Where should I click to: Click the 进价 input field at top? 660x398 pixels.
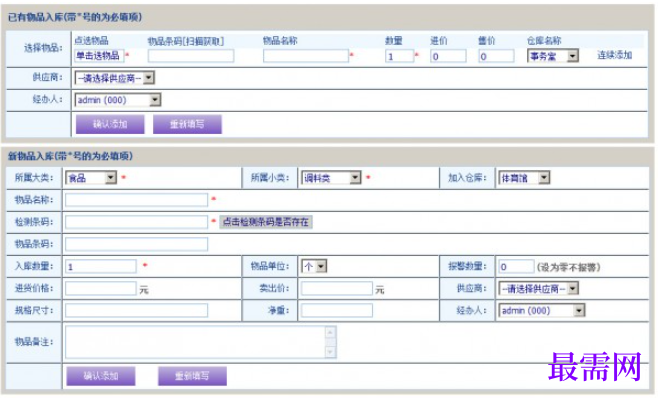[448, 56]
